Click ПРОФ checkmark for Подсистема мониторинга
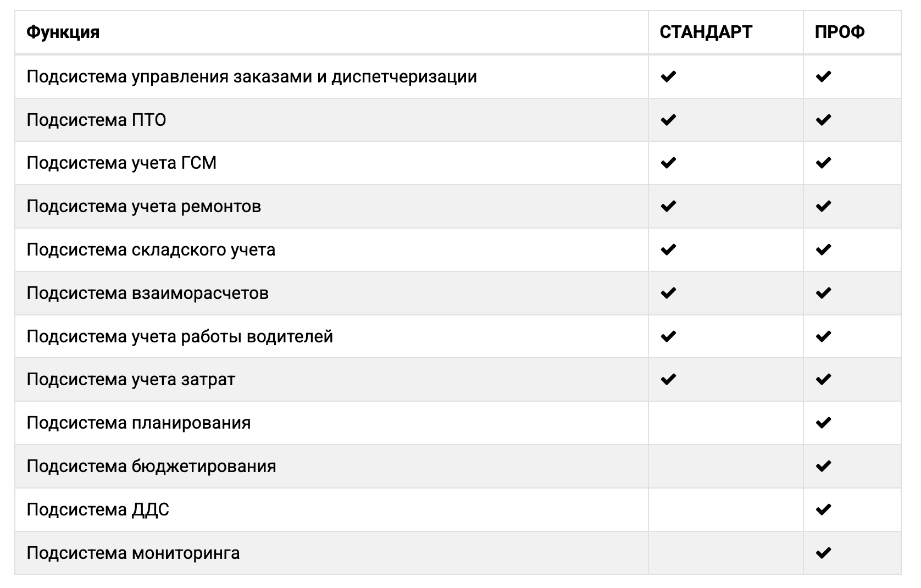The height and width of the screenshot is (588, 921). [823, 553]
